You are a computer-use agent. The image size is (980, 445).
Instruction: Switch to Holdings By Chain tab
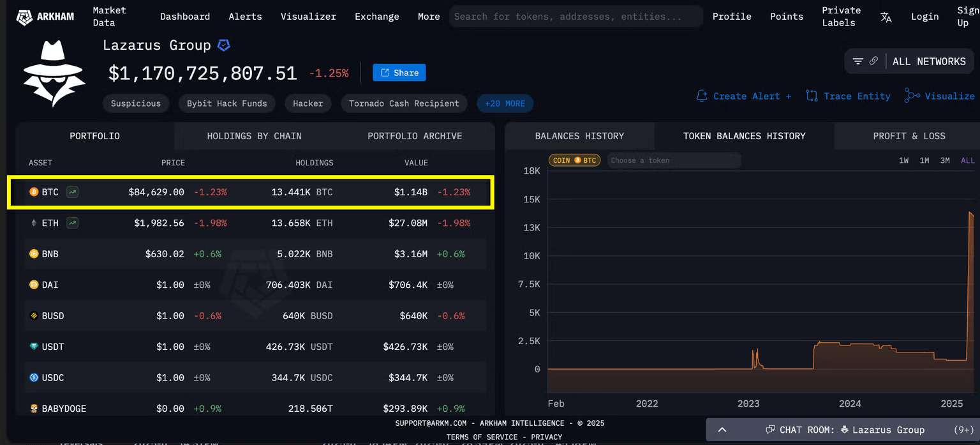(254, 136)
